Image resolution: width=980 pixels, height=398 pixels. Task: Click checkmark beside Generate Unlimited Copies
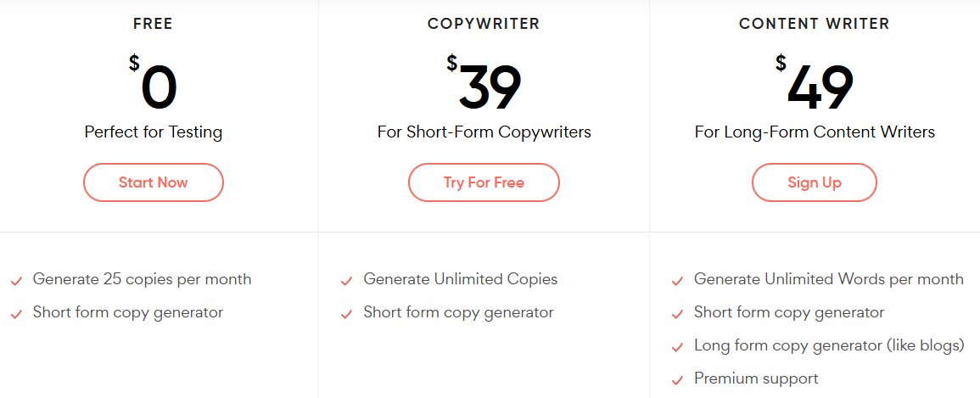346,282
